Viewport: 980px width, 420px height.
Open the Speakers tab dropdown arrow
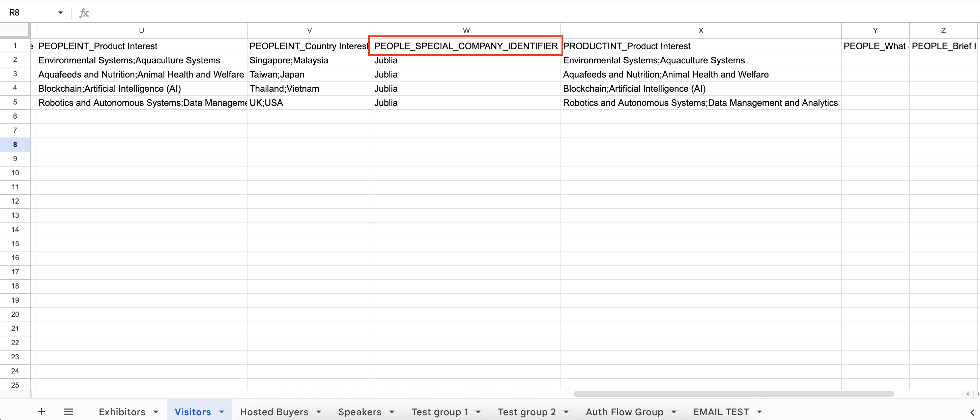[392, 412]
